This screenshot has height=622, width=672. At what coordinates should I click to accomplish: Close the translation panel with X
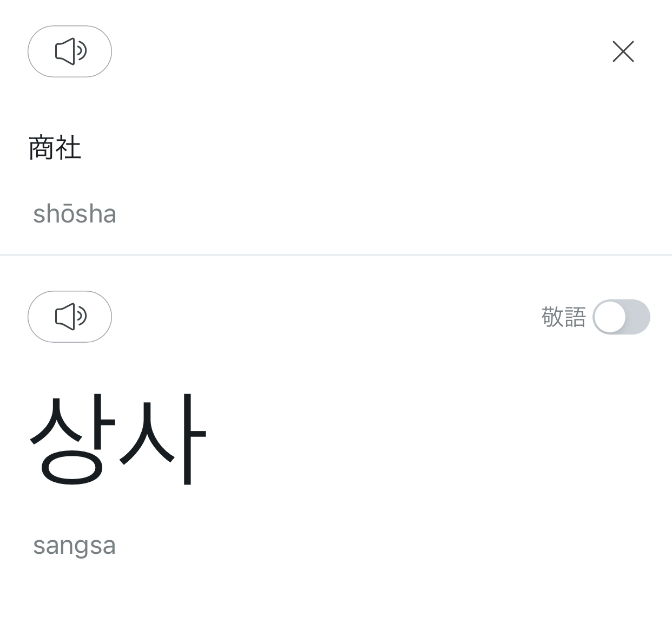point(623,51)
